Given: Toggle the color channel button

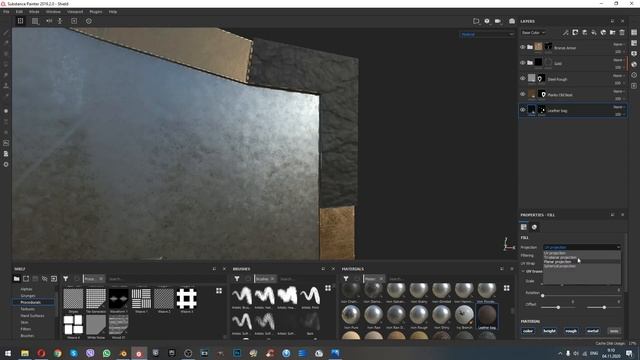Looking at the screenshot, I should pyautogui.click(x=528, y=331).
